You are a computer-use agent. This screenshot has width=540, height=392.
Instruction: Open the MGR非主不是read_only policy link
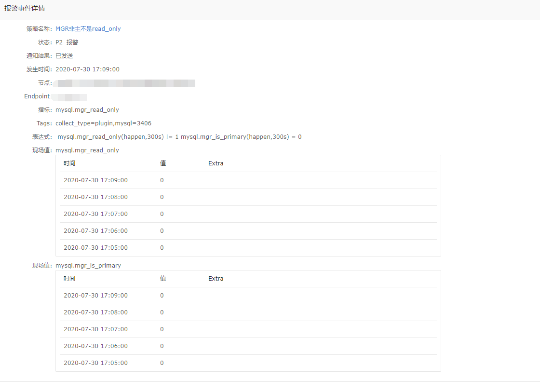coord(88,29)
